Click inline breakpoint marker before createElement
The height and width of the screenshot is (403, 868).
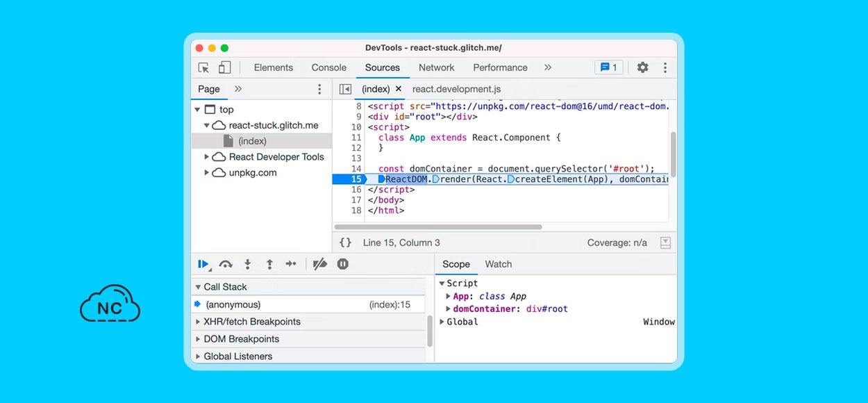(511, 179)
